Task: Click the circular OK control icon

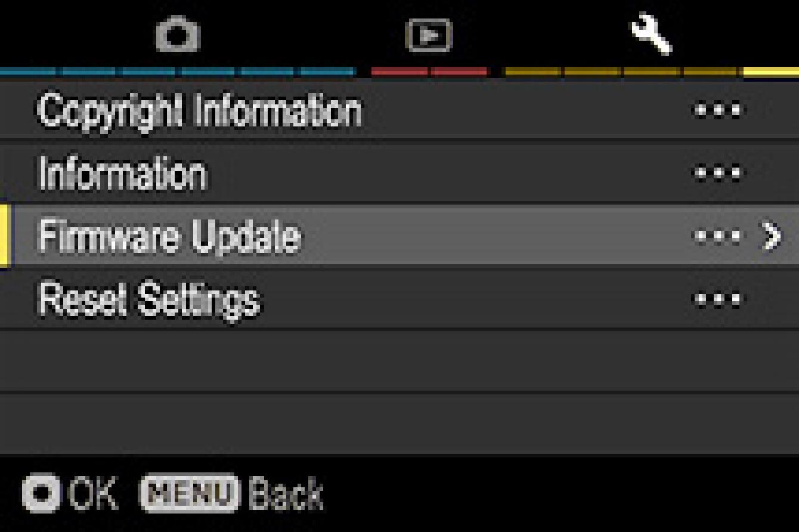Action: [x=41, y=494]
